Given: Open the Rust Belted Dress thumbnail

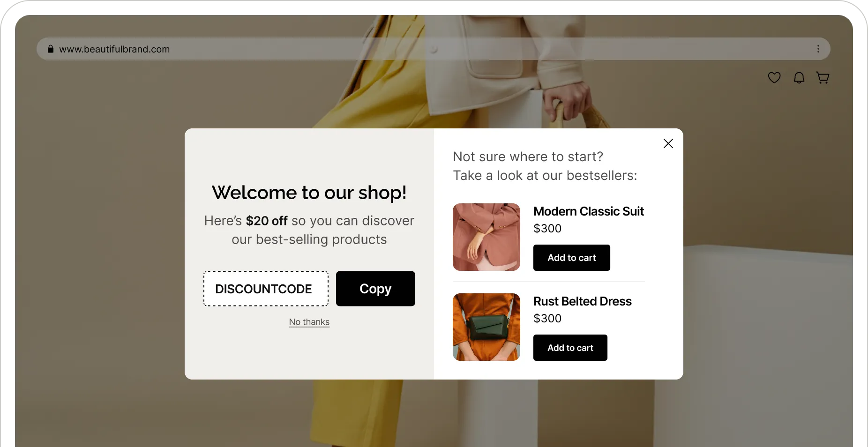Looking at the screenshot, I should tap(486, 327).
